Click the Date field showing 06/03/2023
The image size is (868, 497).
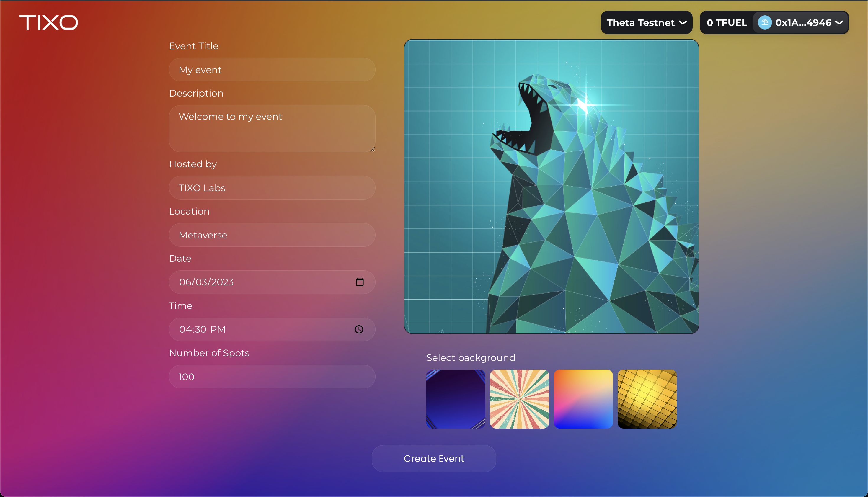tap(260, 282)
